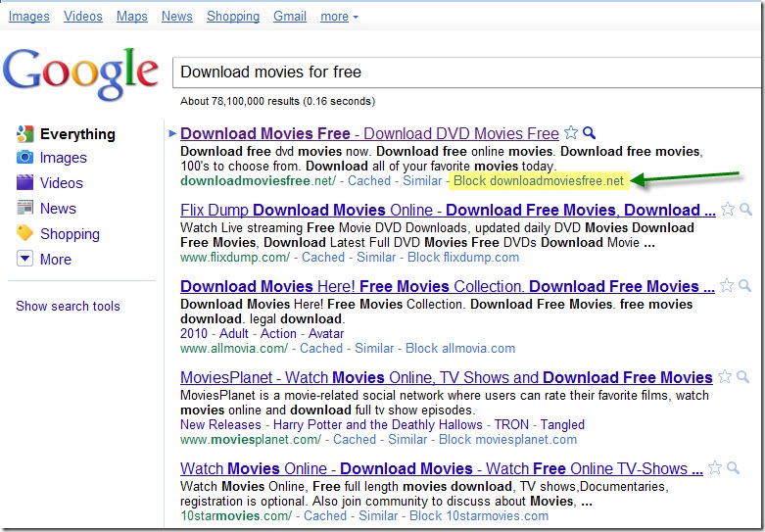Open Videos in the top navigation

(x=83, y=16)
